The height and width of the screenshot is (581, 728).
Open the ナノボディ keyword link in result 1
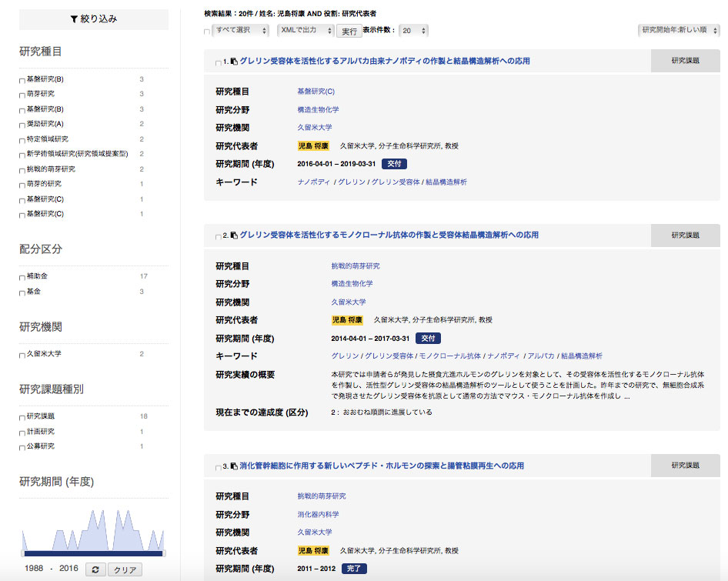(314, 182)
